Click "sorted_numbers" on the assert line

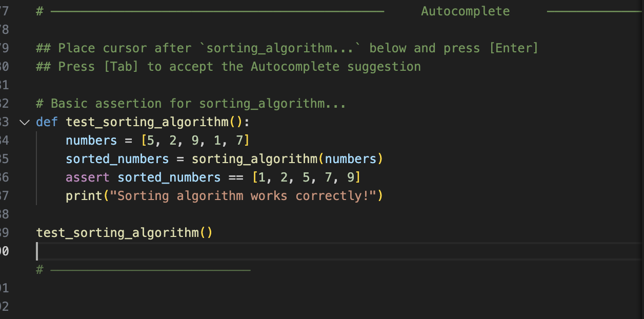169,177
